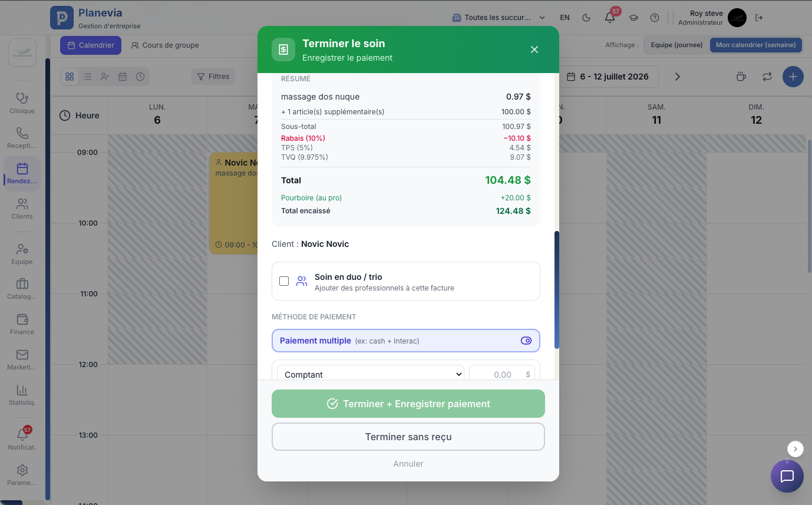Open the help question mark icon

[655, 18]
